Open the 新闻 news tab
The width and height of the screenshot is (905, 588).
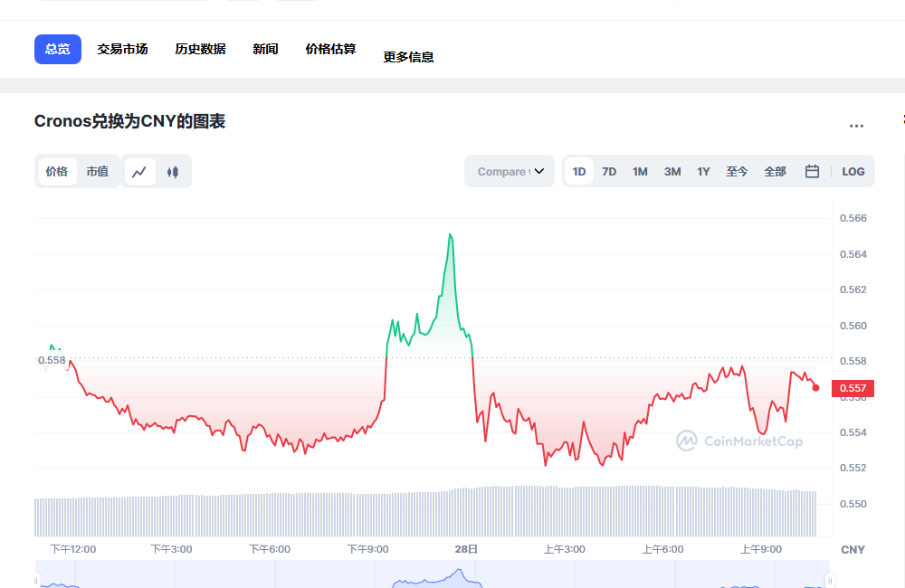(x=265, y=49)
